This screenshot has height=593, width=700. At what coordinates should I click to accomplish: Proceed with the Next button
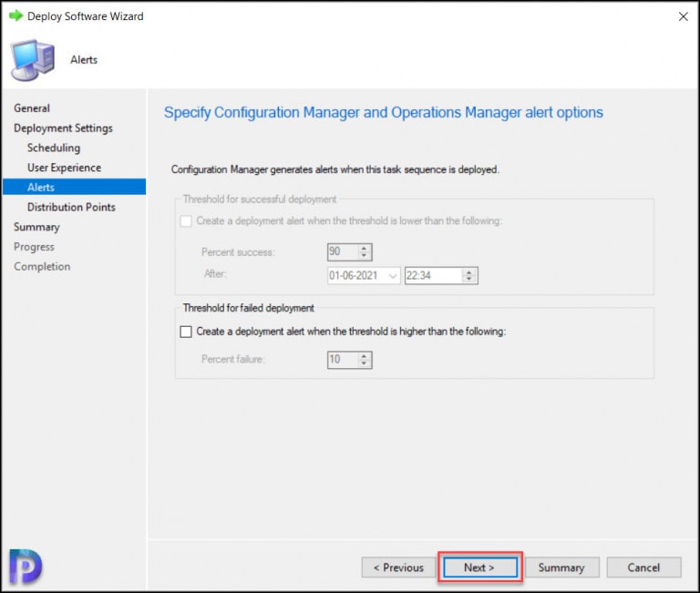click(480, 567)
